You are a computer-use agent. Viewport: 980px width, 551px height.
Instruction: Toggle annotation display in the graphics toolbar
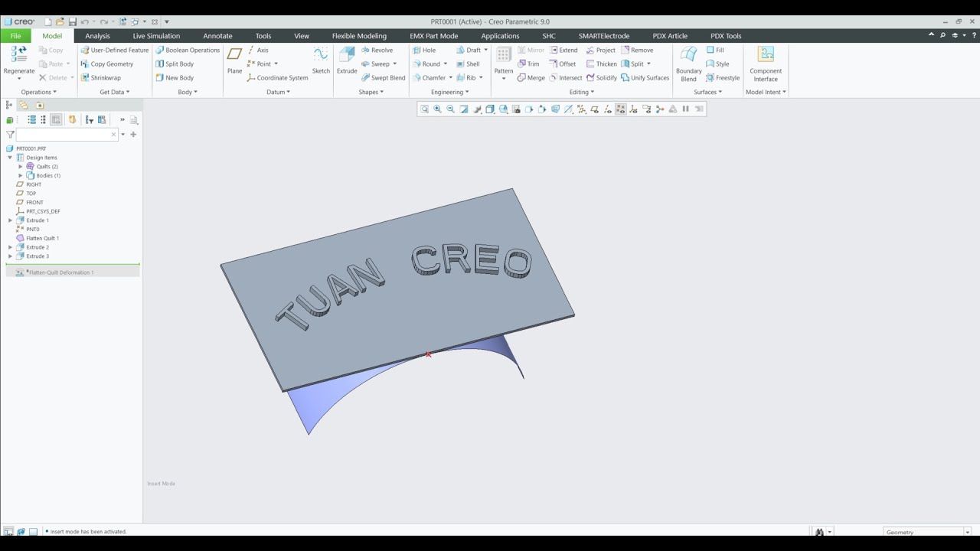click(x=647, y=109)
